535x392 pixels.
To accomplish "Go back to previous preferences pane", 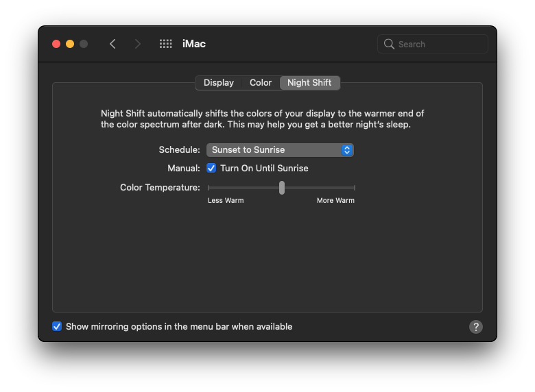I will [x=112, y=44].
